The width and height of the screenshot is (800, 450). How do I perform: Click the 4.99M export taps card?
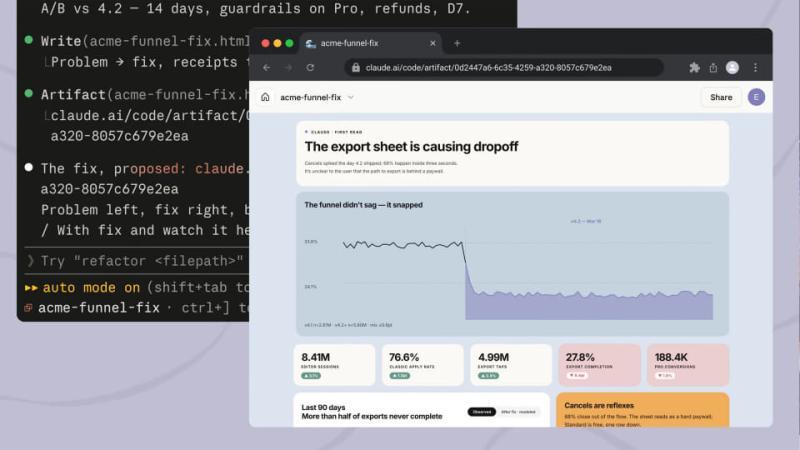511,364
